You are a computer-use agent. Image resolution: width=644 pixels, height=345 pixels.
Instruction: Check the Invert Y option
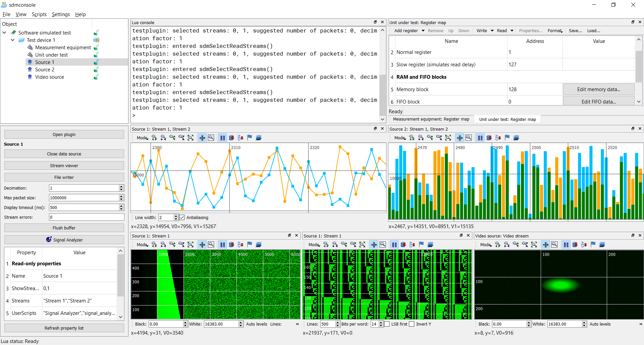(412, 324)
